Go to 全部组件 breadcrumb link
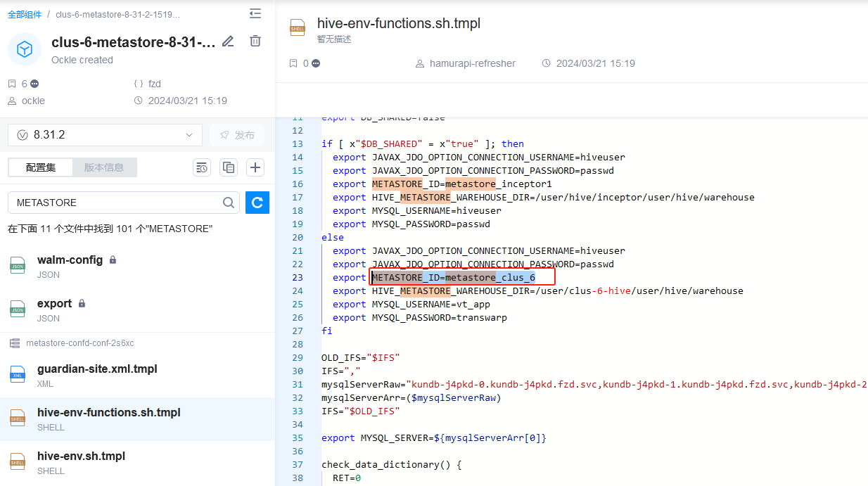The width and height of the screenshot is (868, 486). point(25,14)
